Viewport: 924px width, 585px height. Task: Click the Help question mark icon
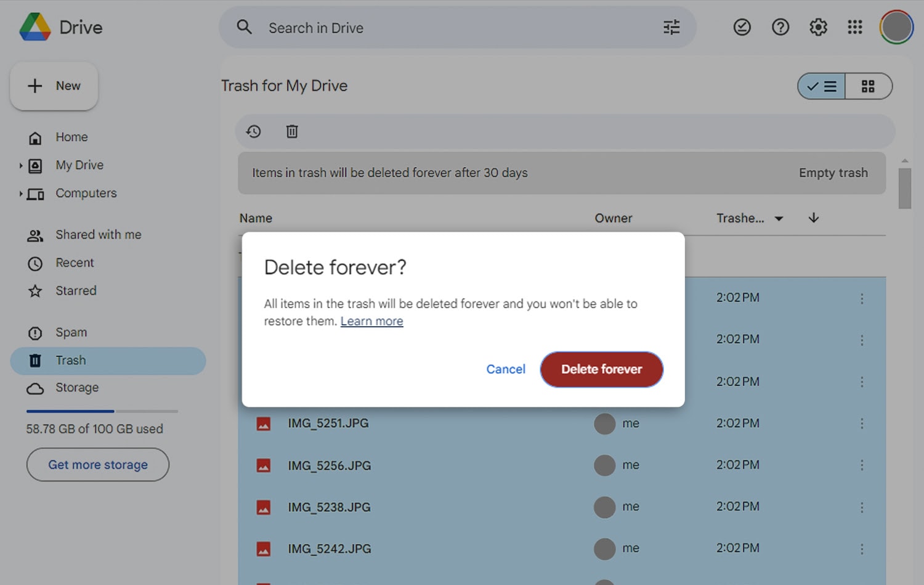pyautogui.click(x=780, y=27)
